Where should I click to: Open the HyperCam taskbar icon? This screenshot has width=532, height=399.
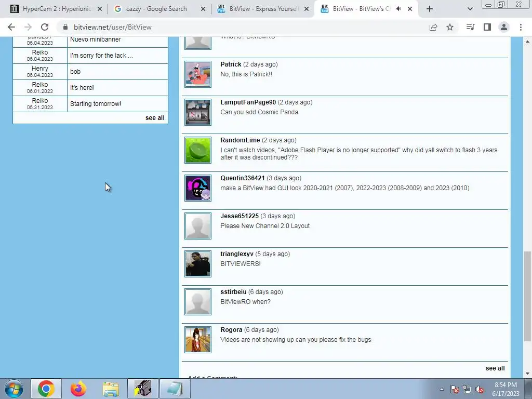point(143,389)
